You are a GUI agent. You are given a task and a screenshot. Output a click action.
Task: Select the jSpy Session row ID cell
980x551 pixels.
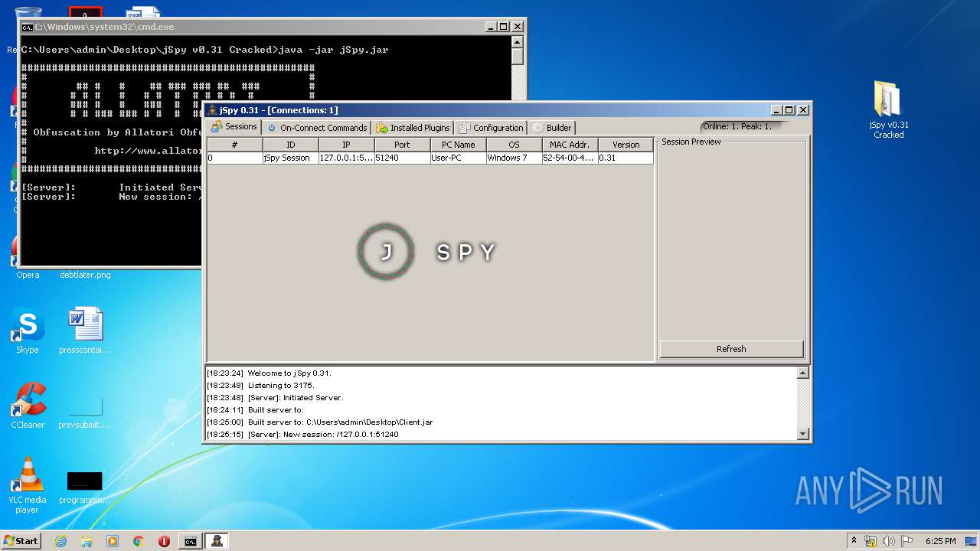(291, 158)
